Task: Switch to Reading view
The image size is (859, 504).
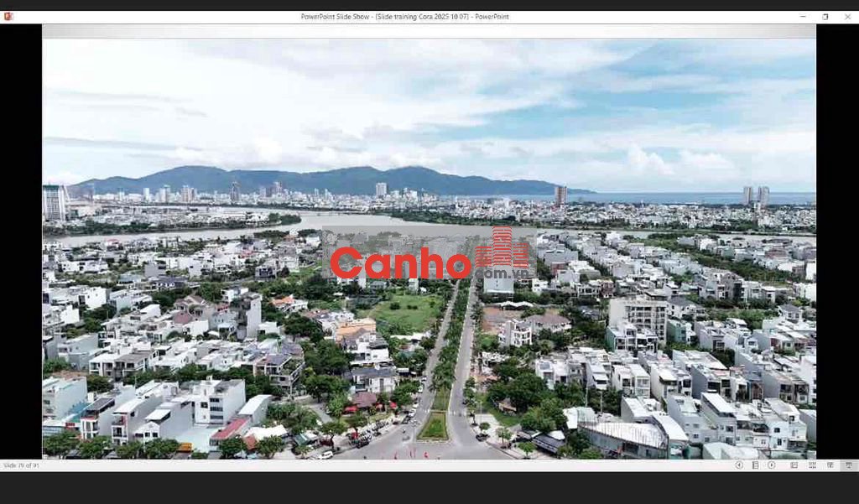Action: pos(830,465)
